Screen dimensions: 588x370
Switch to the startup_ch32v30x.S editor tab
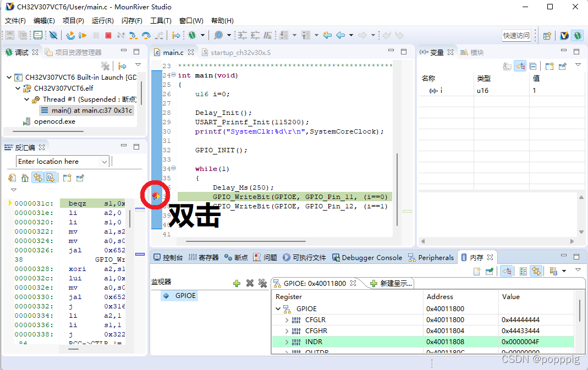pos(237,52)
